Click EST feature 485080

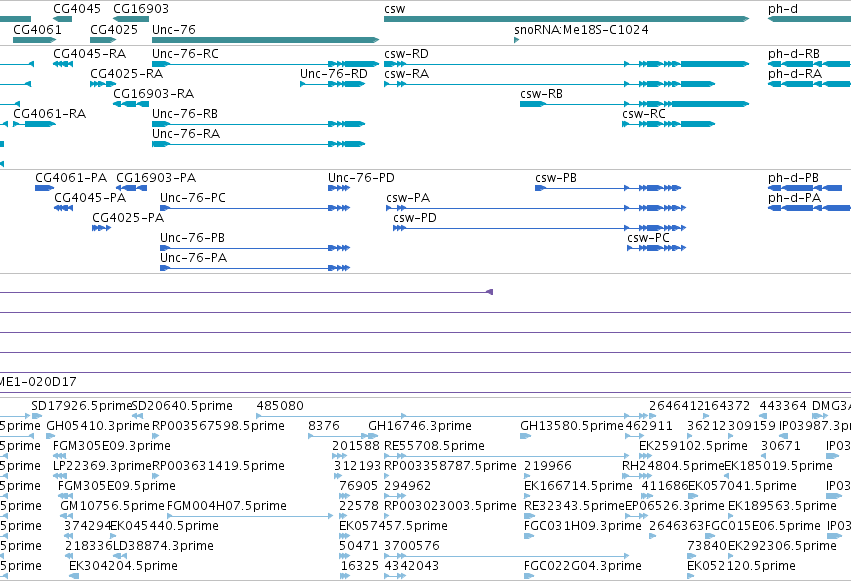pyautogui.click(x=452, y=416)
